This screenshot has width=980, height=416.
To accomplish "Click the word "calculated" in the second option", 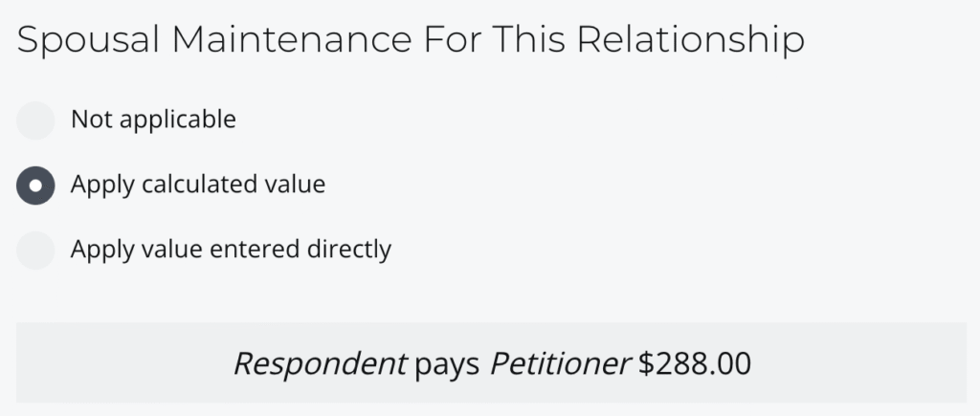I will point(204,185).
